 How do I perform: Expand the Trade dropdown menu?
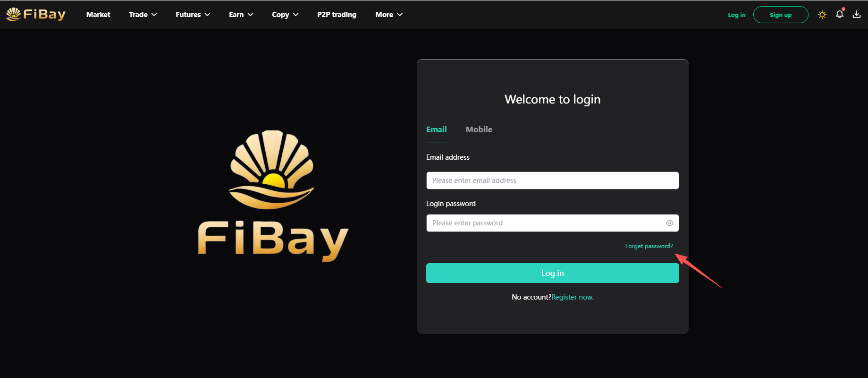click(x=143, y=15)
